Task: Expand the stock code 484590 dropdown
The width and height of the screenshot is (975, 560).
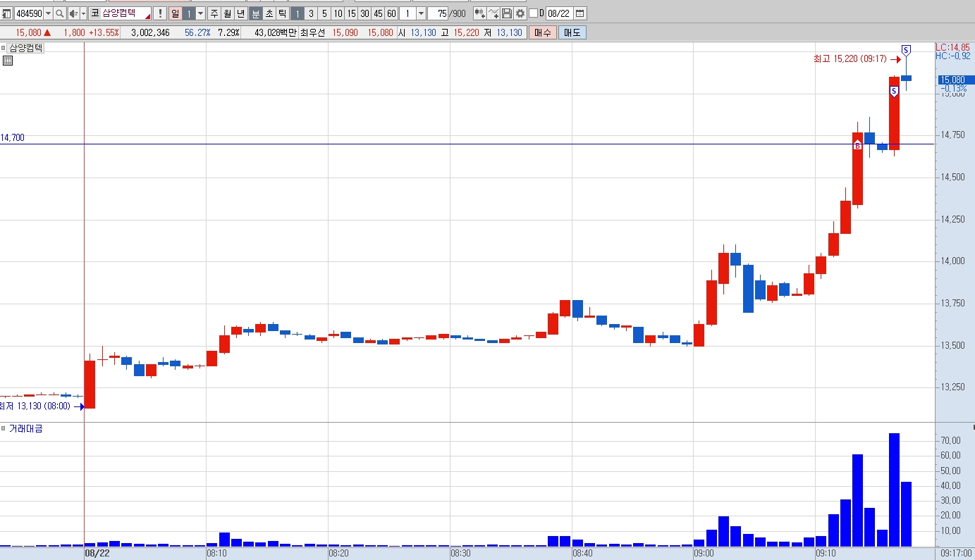Action: click(48, 13)
